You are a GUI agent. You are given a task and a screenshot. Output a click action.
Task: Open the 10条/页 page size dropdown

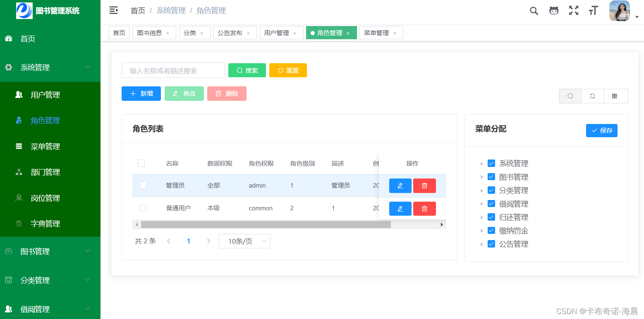[244, 241]
